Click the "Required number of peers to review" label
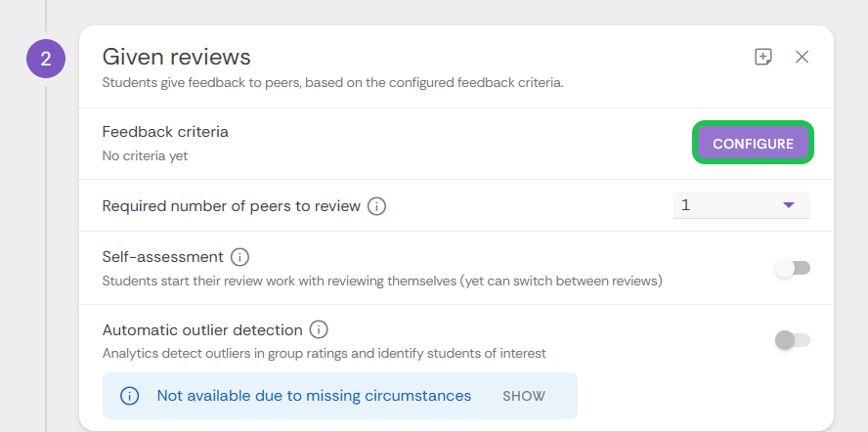 pos(232,206)
